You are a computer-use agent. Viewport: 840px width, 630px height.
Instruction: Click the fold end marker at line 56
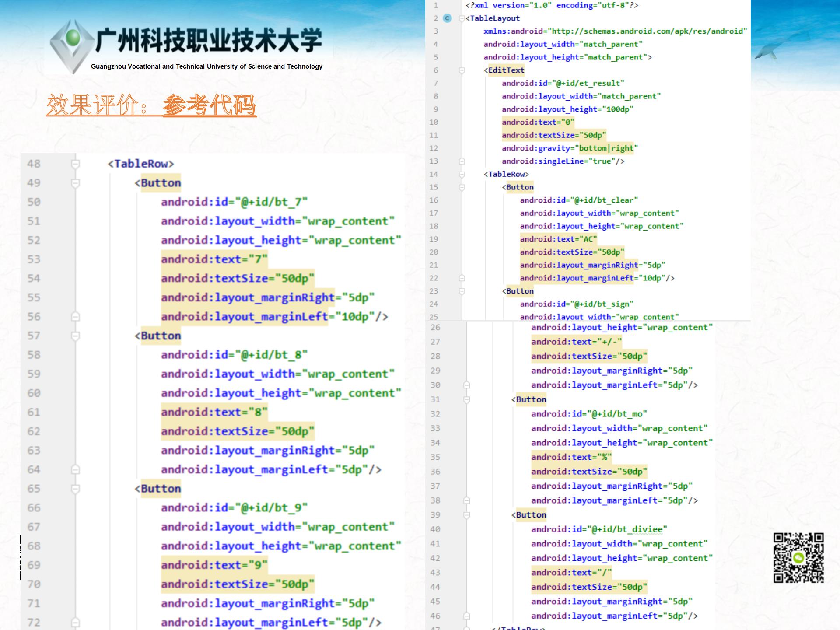point(75,317)
